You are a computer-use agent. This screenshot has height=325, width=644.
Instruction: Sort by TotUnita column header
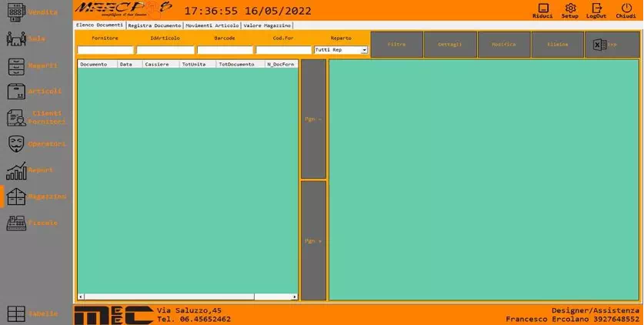coord(198,65)
